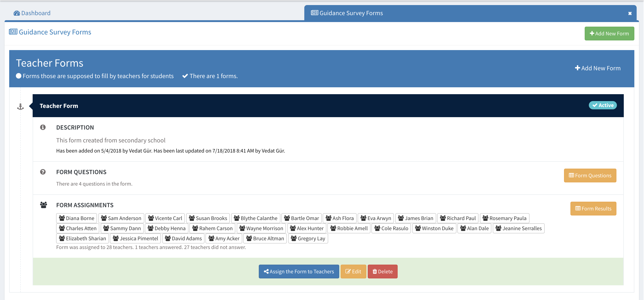Click the newspaper icon in page heading
This screenshot has height=300, width=644.
coord(13,32)
